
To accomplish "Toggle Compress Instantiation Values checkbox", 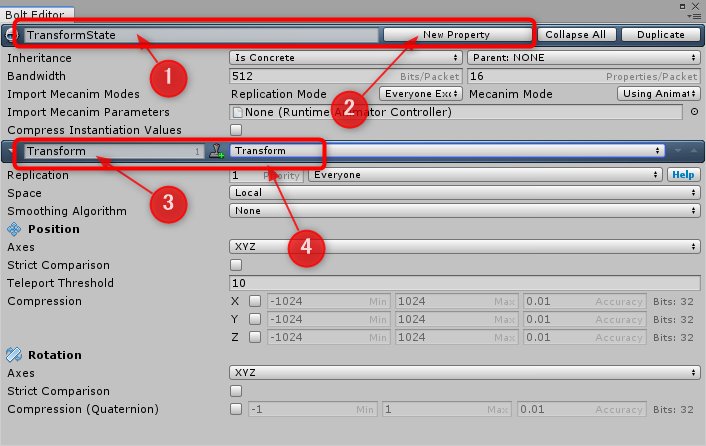I will pos(236,130).
